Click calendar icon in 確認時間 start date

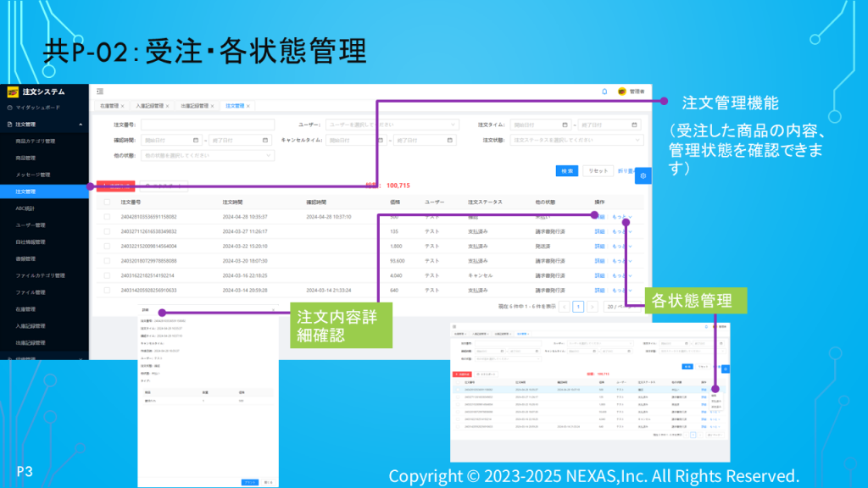[x=196, y=140]
